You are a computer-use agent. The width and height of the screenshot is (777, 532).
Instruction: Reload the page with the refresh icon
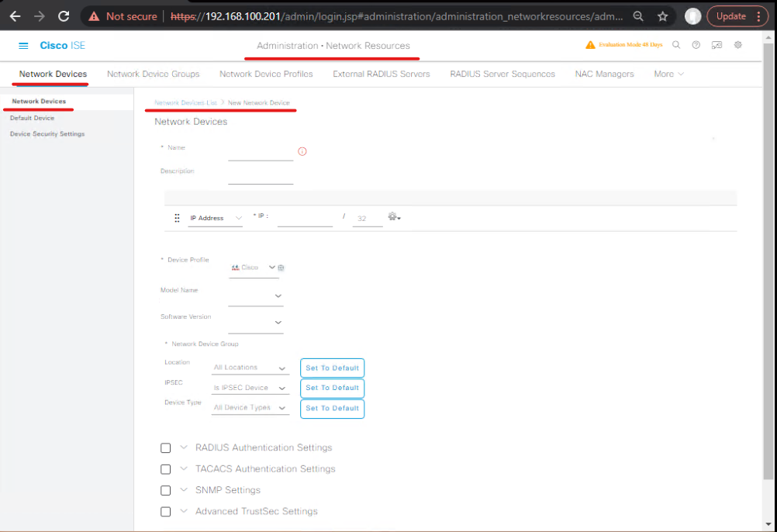coord(64,16)
